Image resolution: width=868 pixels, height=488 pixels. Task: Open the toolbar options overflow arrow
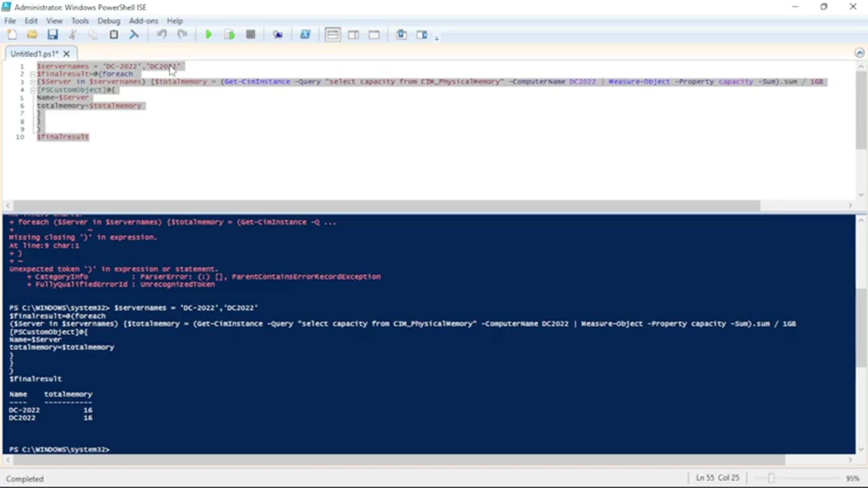(x=437, y=37)
